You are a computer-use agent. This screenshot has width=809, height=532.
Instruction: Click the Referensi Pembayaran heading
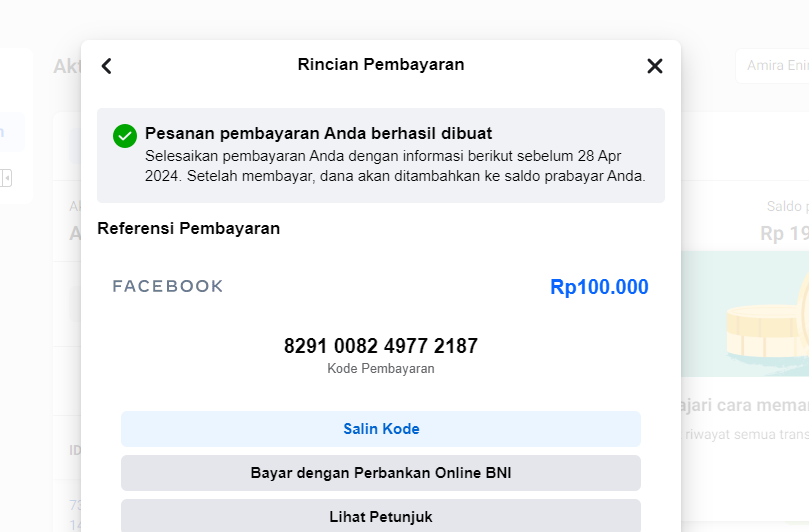(x=188, y=228)
